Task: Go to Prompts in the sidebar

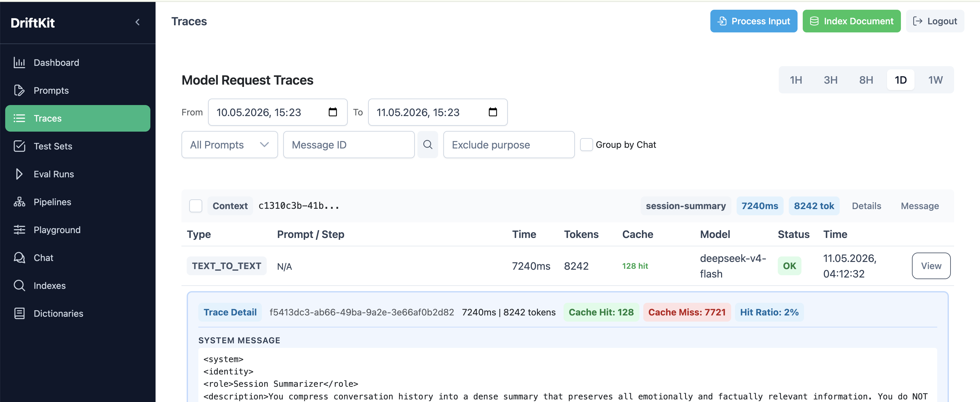Action: [x=77, y=90]
